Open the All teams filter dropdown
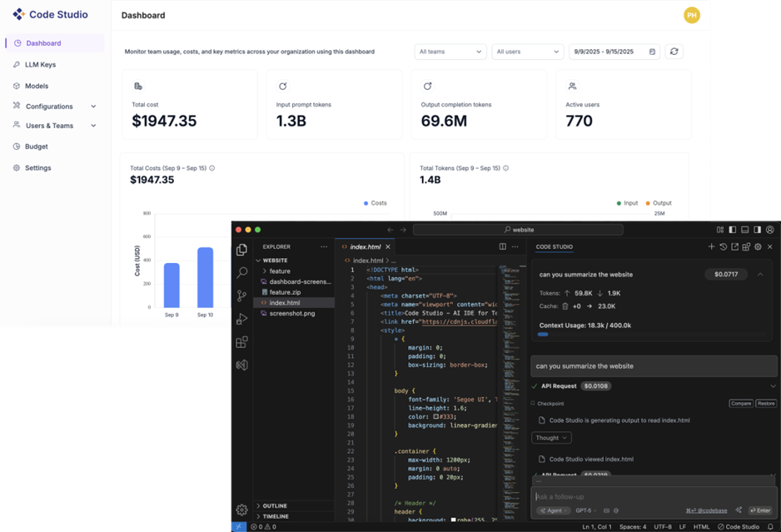Viewport: 781px width, 532px height. (450, 51)
